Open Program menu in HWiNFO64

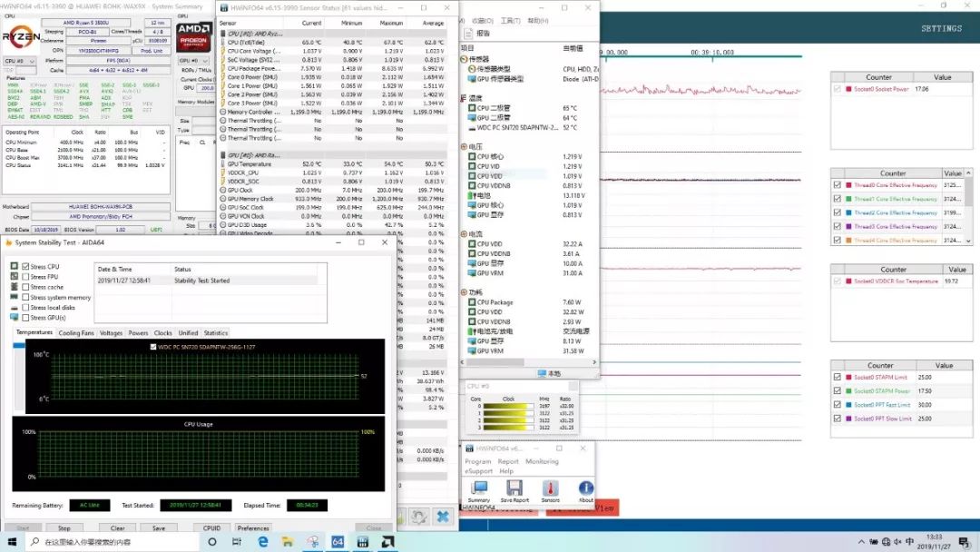(477, 461)
